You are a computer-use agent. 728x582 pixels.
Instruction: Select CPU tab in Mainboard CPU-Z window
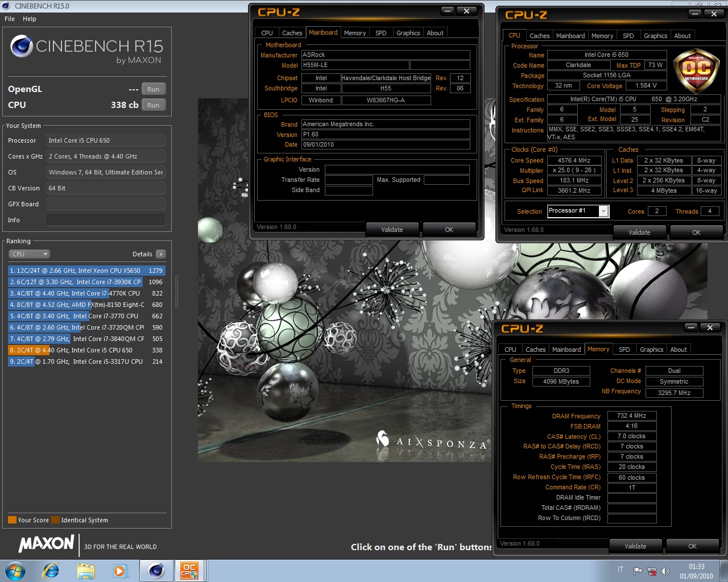click(x=267, y=33)
